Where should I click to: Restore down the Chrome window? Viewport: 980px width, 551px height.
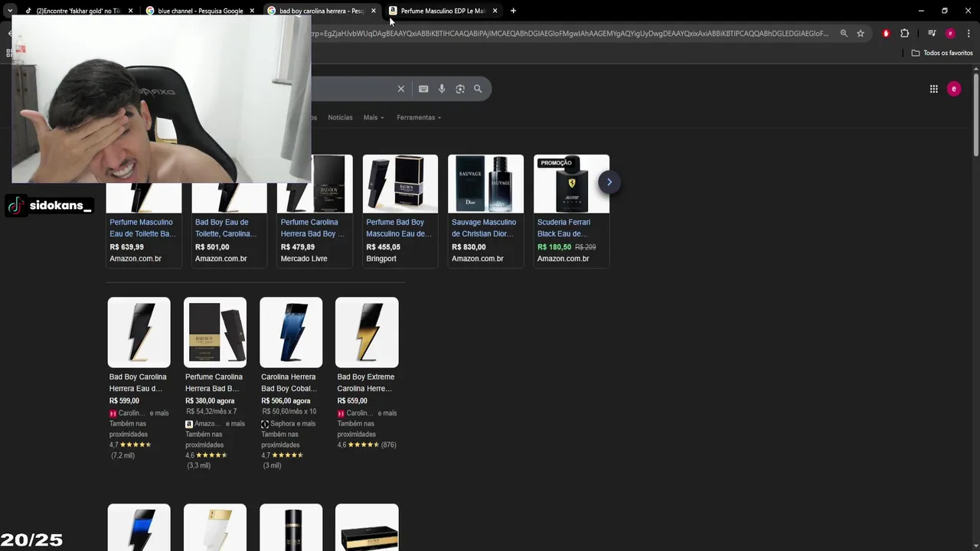tap(944, 11)
